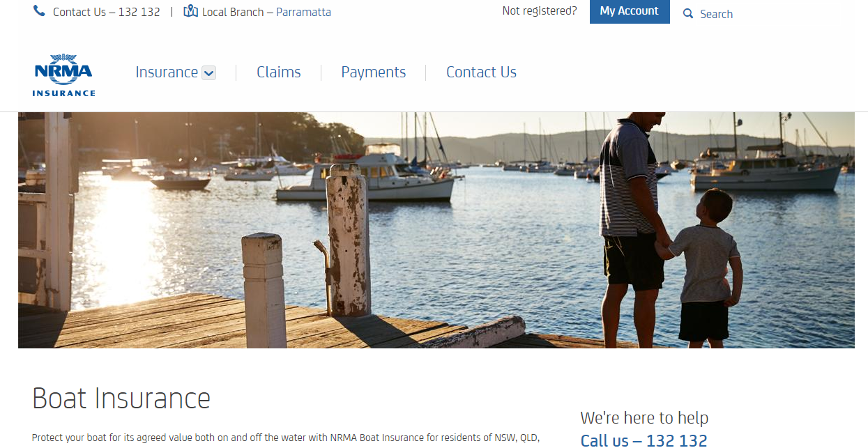The image size is (868, 448).
Task: Click the Boat Insurance heading
Action: point(121,399)
